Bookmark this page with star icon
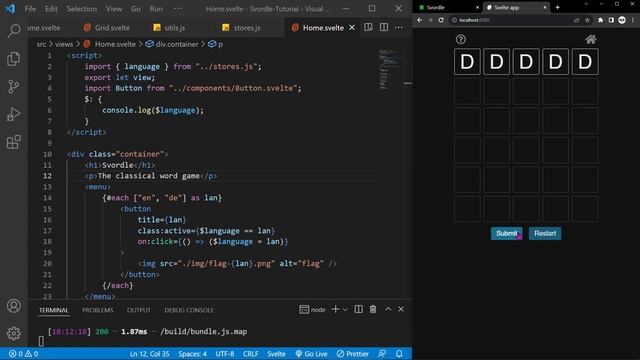This screenshot has width=640, height=360. click(x=587, y=20)
